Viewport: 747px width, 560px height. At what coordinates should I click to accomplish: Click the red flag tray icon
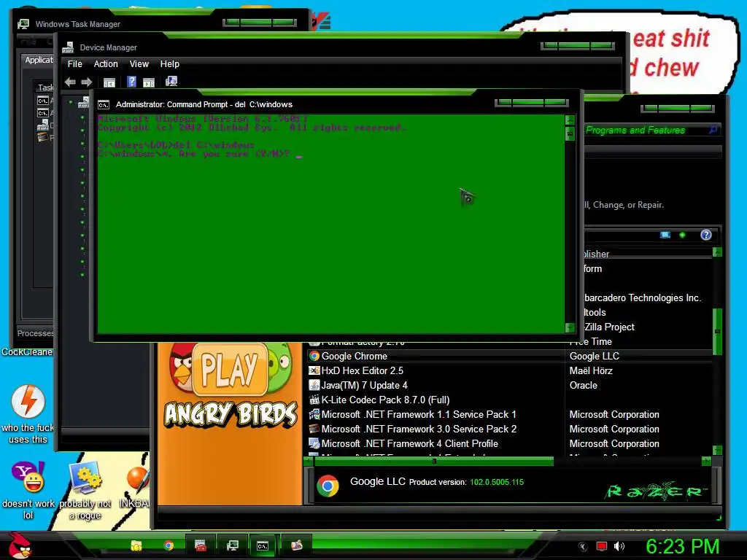click(x=601, y=546)
